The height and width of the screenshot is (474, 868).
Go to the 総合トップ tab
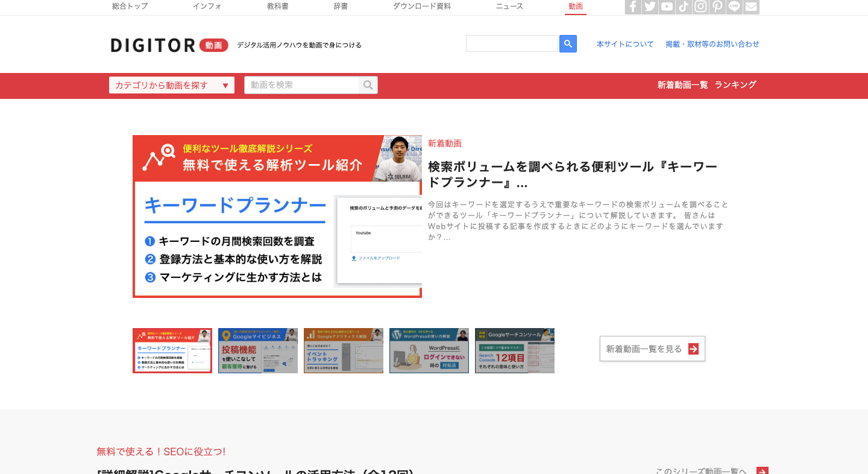[x=130, y=6]
